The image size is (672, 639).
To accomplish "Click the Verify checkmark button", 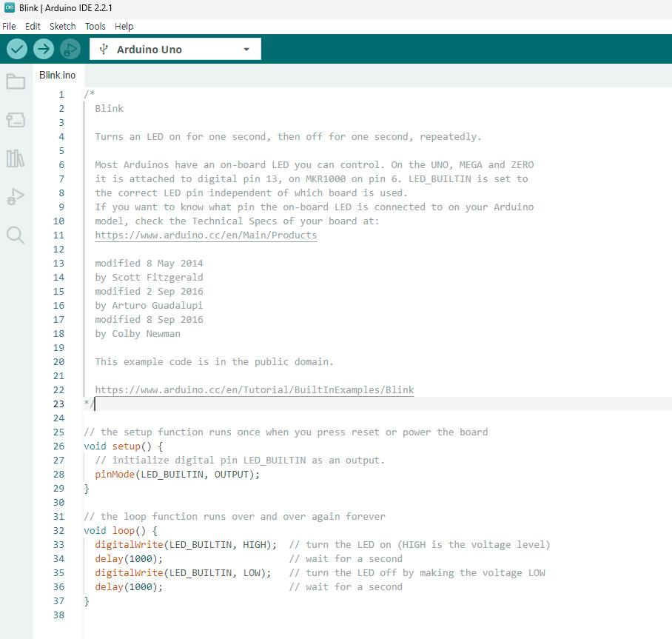I will [17, 50].
